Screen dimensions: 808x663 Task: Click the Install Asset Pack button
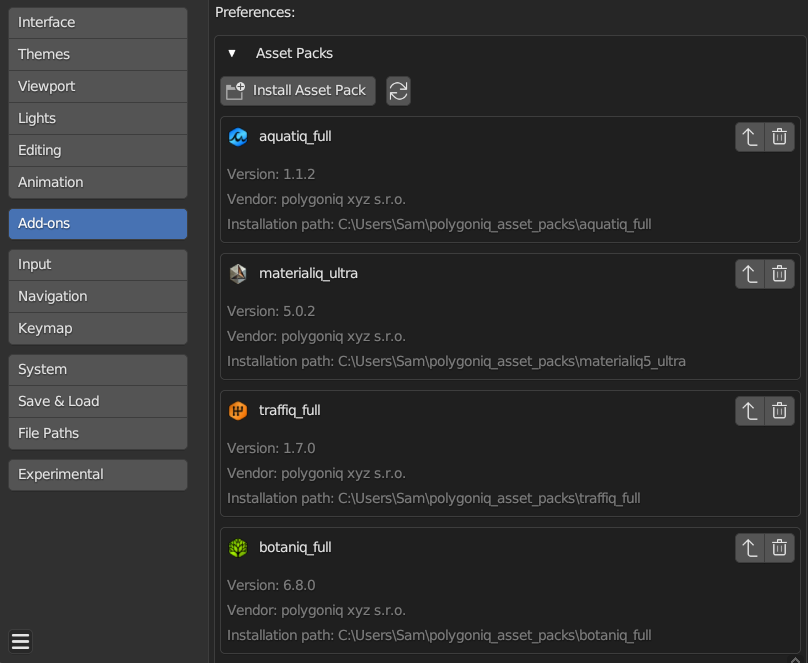click(x=297, y=90)
